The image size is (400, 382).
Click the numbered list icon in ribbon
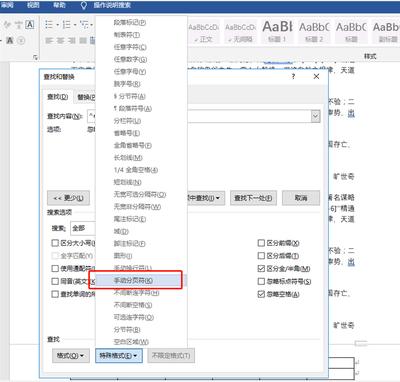(67, 25)
